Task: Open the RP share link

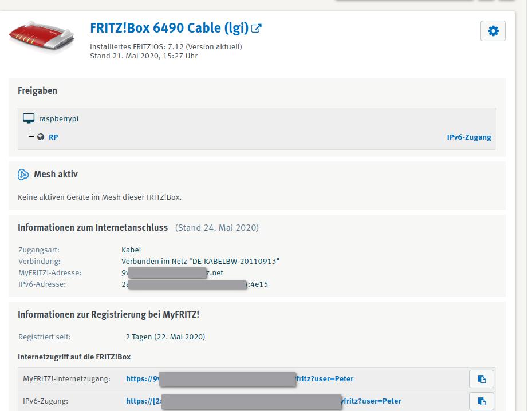Action: pyautogui.click(x=53, y=137)
